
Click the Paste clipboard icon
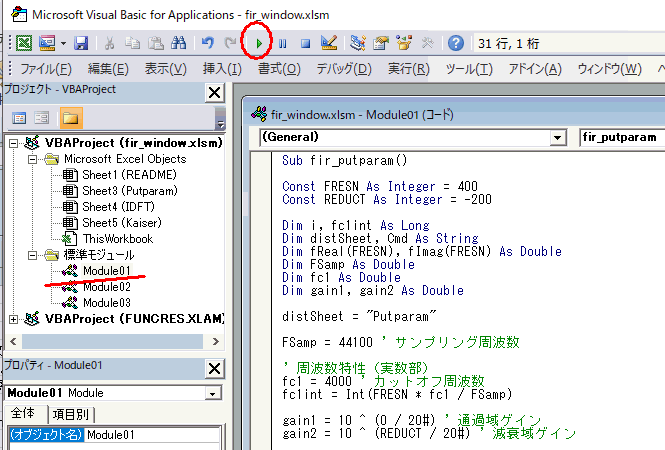(156, 43)
